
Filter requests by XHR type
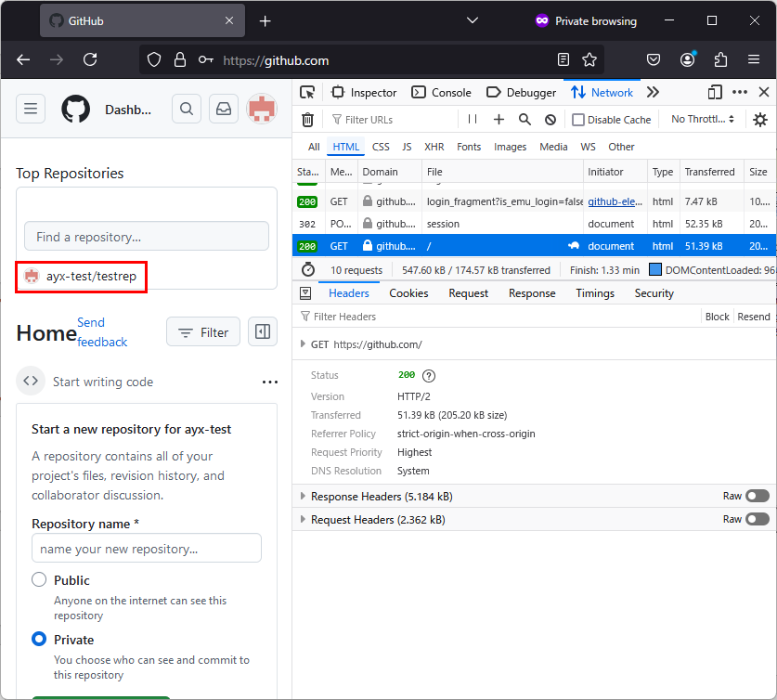pyautogui.click(x=434, y=147)
